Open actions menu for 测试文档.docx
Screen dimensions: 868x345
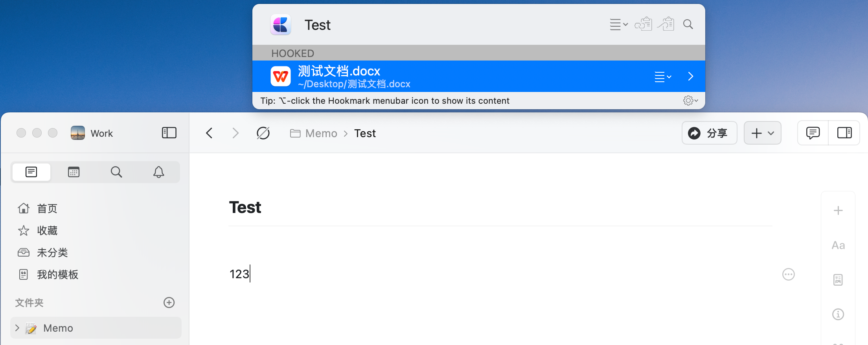pyautogui.click(x=662, y=77)
